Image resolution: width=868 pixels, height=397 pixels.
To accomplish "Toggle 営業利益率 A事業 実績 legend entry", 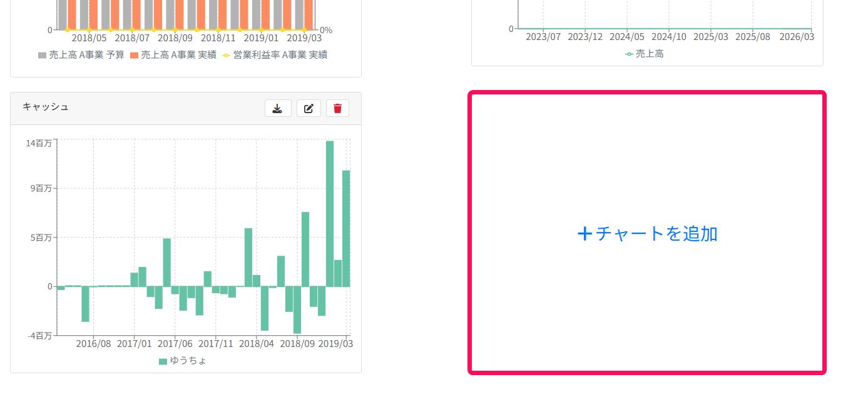I will 275,55.
